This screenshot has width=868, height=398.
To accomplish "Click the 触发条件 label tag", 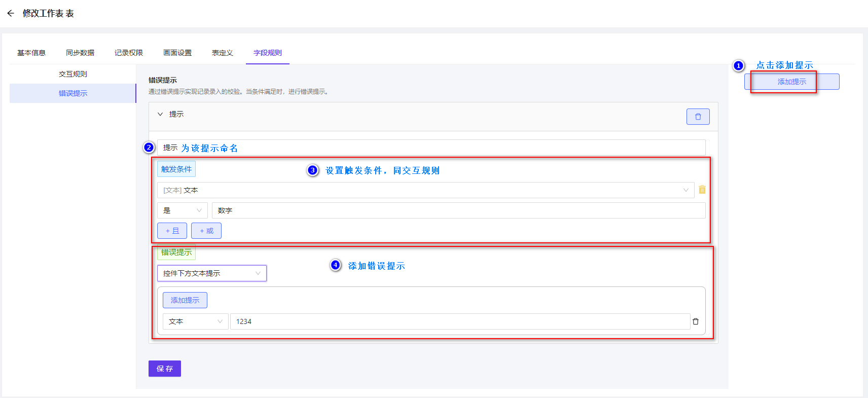I will point(176,169).
